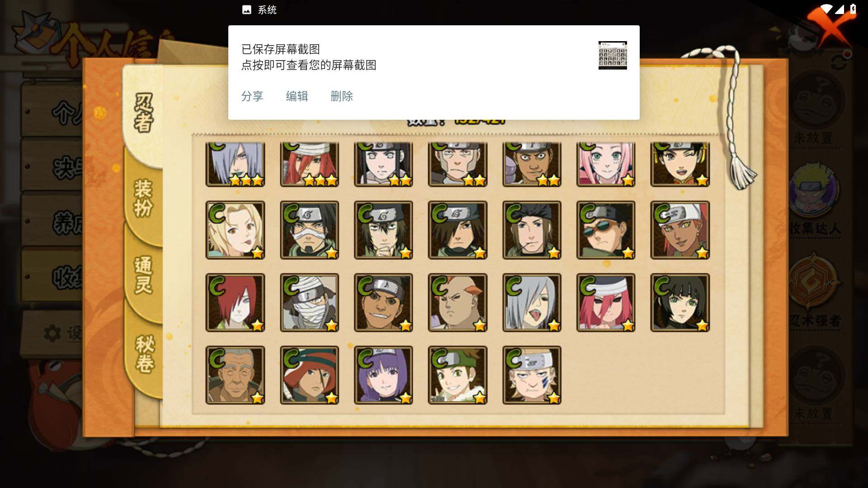Switch to the 装扮 tab
The image size is (868, 488).
click(x=144, y=199)
